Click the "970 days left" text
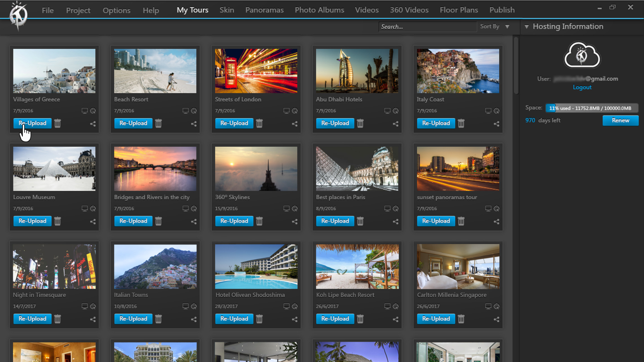The height and width of the screenshot is (362, 644). point(543,120)
